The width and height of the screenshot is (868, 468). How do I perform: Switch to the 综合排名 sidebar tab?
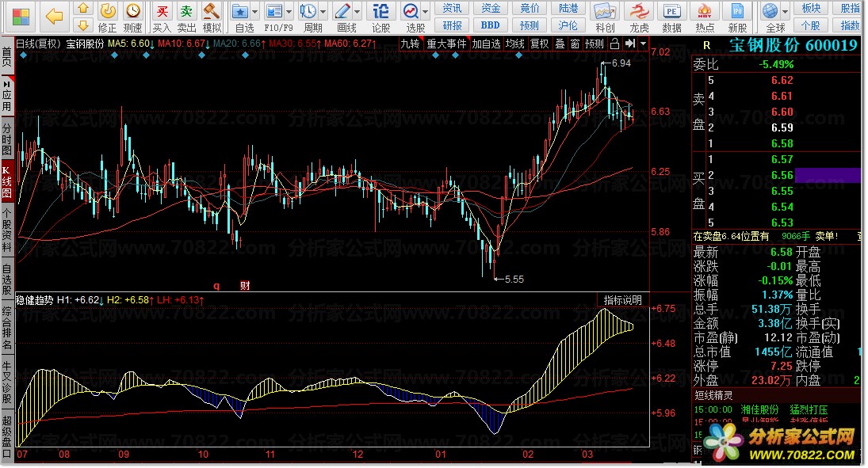[6, 329]
